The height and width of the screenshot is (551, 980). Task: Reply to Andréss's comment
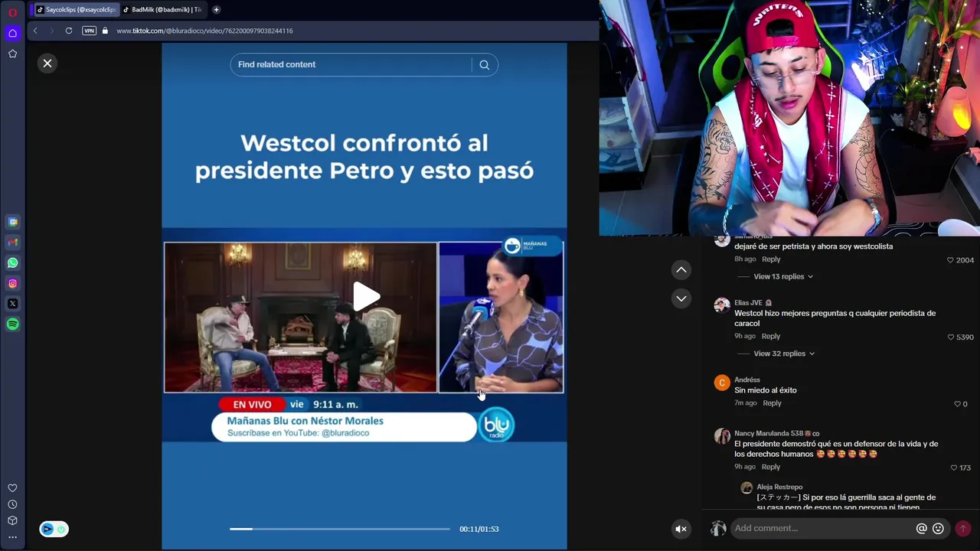tap(772, 403)
